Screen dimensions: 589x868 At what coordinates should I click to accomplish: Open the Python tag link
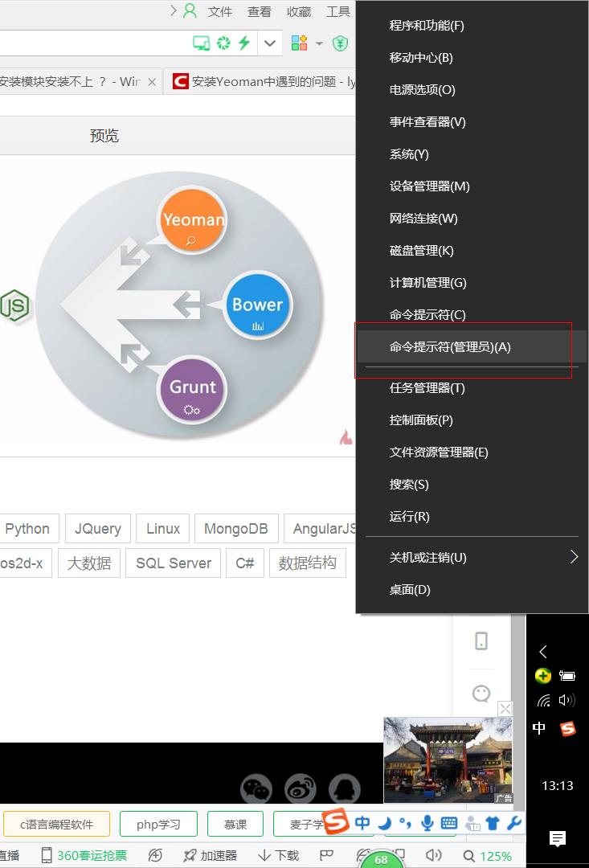(27, 529)
